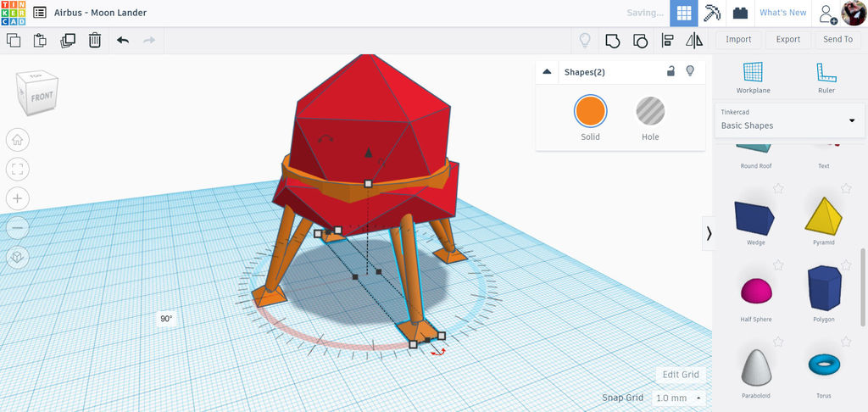Open the designs list icon

pyautogui.click(x=40, y=13)
